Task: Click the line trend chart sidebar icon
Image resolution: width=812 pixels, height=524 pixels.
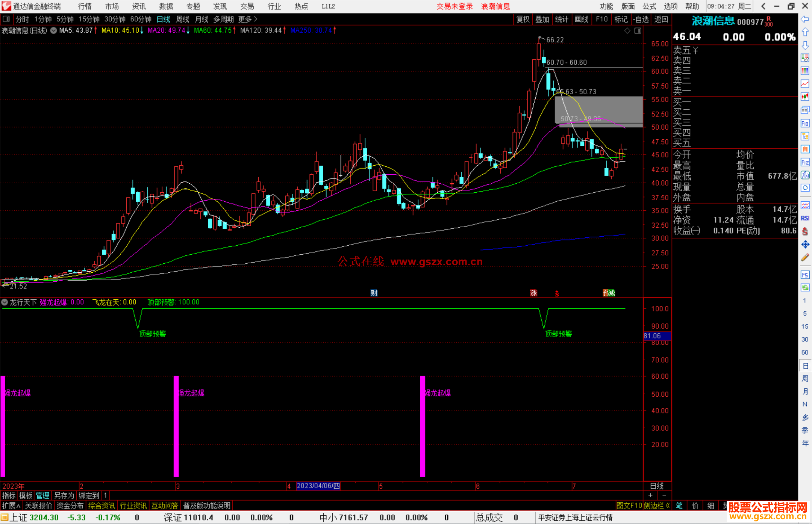Action: [805, 84]
